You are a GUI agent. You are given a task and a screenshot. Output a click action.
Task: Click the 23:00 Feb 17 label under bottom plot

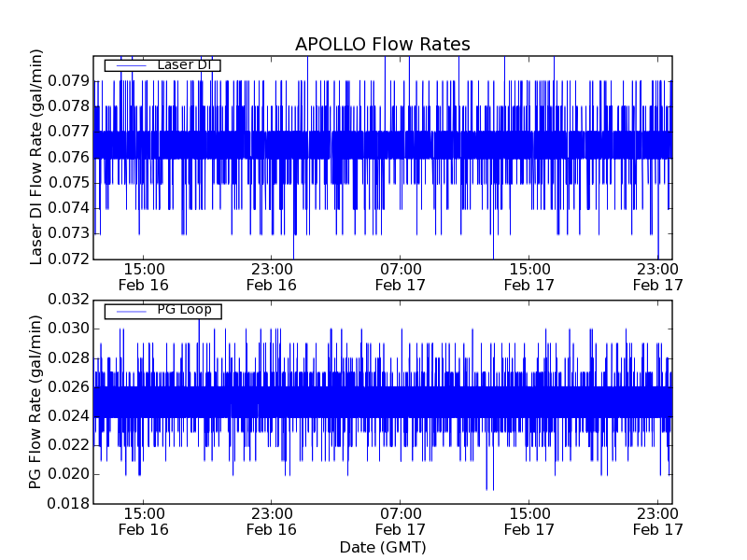[656, 521]
